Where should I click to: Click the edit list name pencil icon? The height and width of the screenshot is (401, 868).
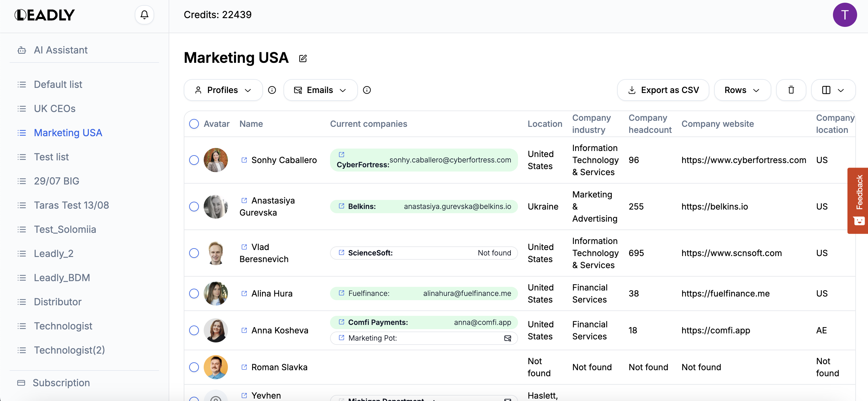tap(303, 59)
